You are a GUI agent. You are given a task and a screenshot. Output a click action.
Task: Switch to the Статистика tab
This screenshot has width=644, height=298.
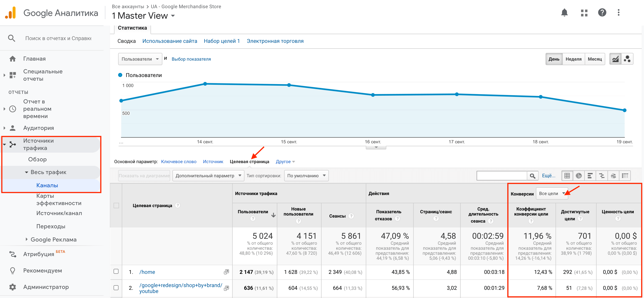(x=132, y=28)
